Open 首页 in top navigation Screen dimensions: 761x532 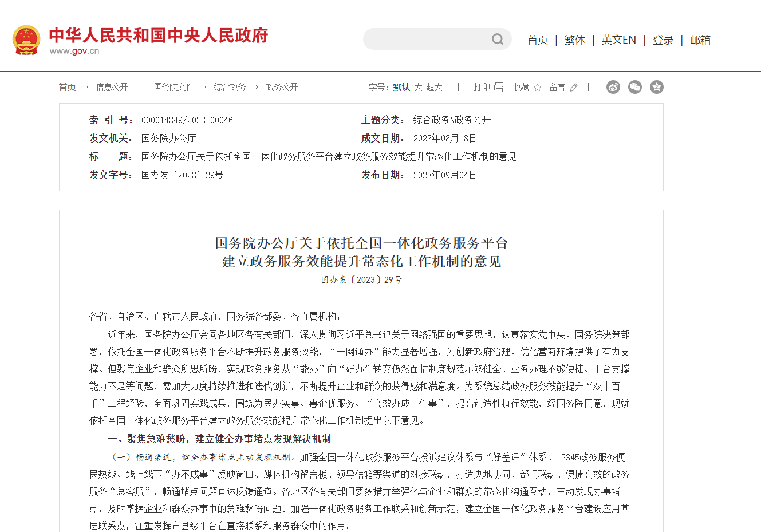pos(538,40)
